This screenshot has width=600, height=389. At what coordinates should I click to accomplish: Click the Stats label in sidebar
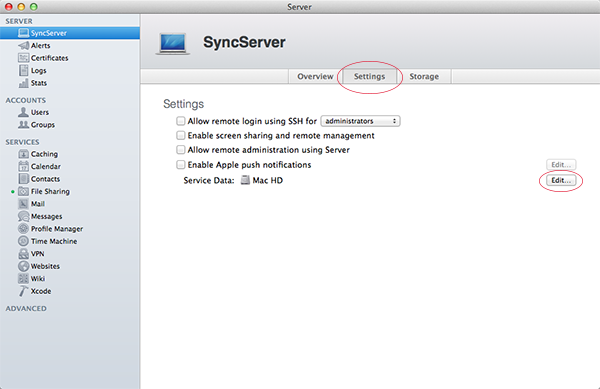click(x=39, y=83)
